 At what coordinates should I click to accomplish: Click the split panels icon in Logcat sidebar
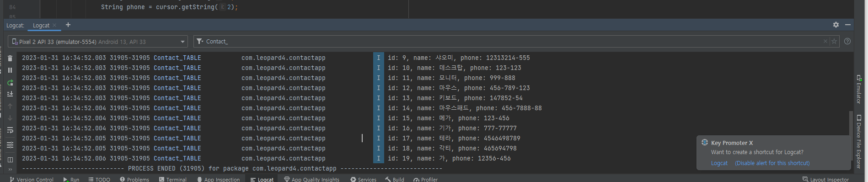tap(10, 160)
